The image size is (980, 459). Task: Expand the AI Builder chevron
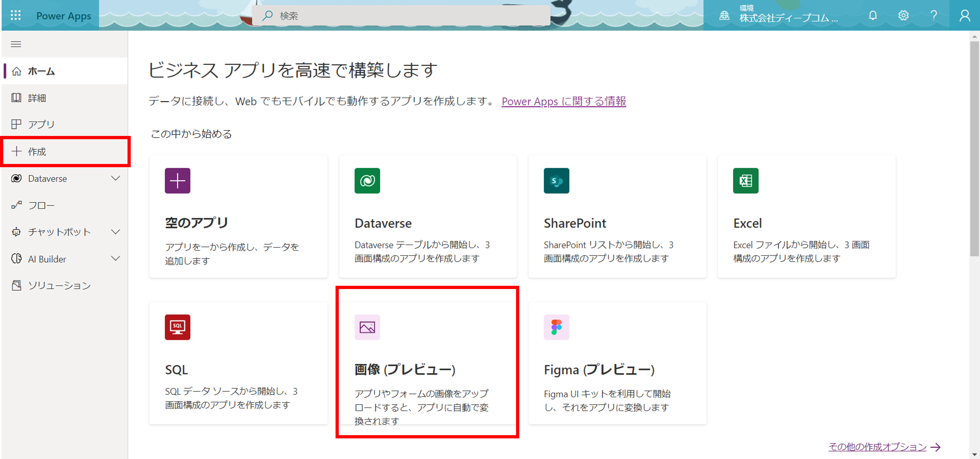[116, 258]
